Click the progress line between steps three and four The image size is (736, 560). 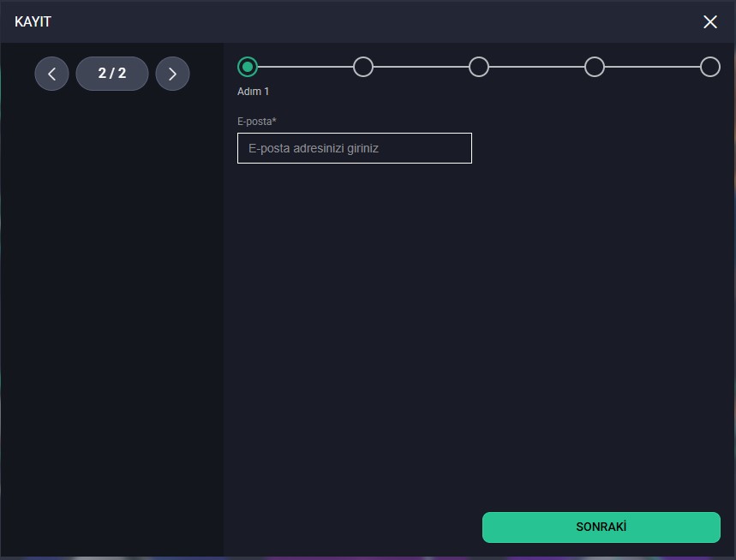coord(536,67)
